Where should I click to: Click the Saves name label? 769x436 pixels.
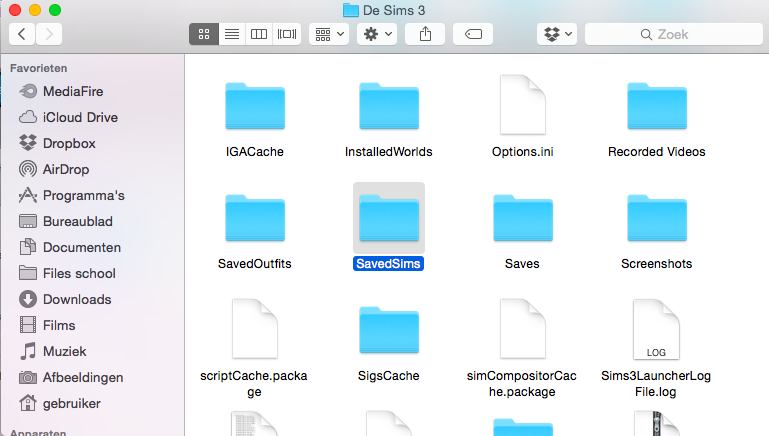[522, 263]
